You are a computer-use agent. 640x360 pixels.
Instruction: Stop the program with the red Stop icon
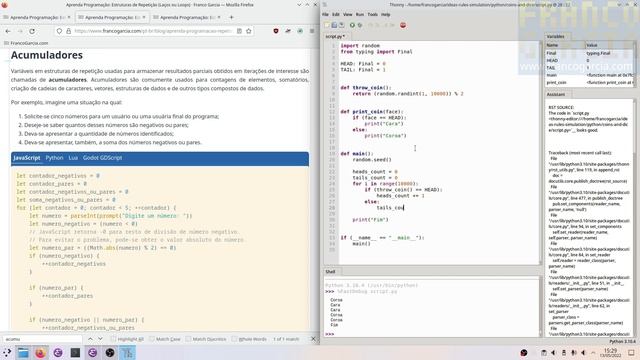click(x=403, y=25)
